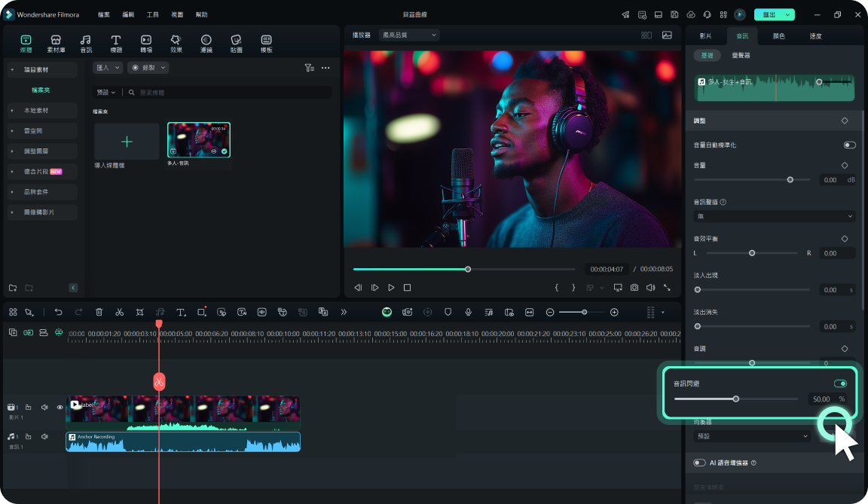Select the Anchor Recording audio clip
The width and height of the screenshot is (868, 504).
tap(183, 442)
